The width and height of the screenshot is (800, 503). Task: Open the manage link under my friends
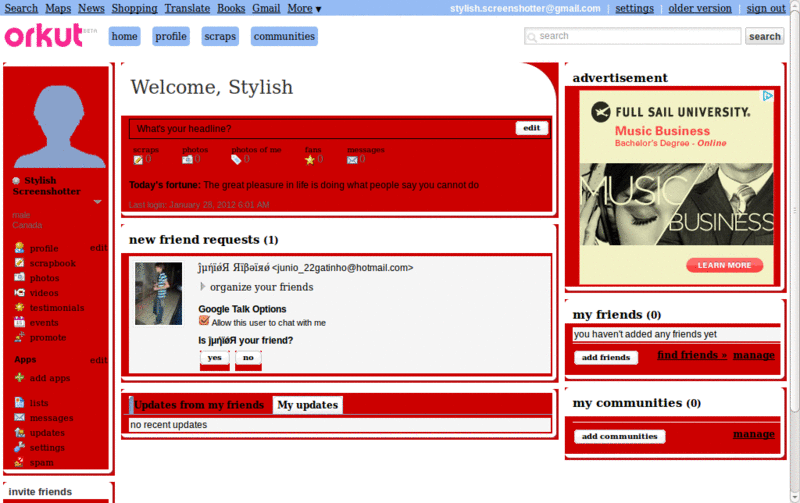pos(754,355)
